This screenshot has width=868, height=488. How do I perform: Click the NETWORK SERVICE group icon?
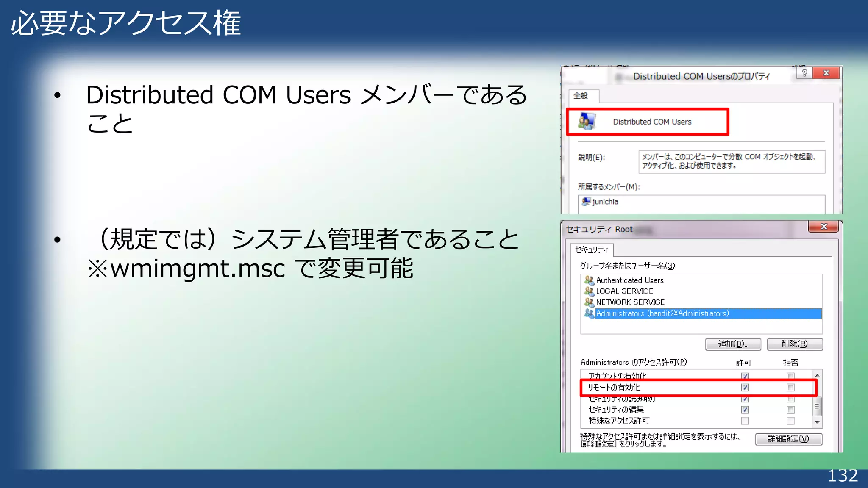click(x=589, y=302)
